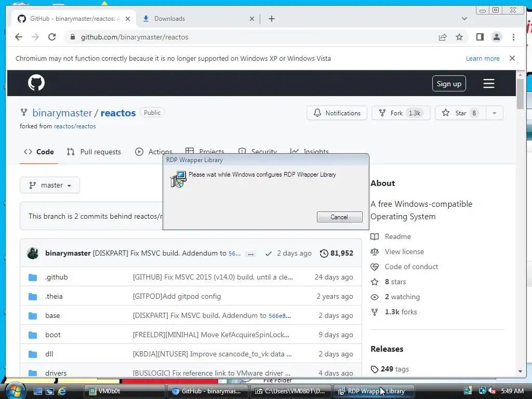Open the FREELDR MINIHAL commit message
This screenshot has width=532, height=399.
coord(211,335)
